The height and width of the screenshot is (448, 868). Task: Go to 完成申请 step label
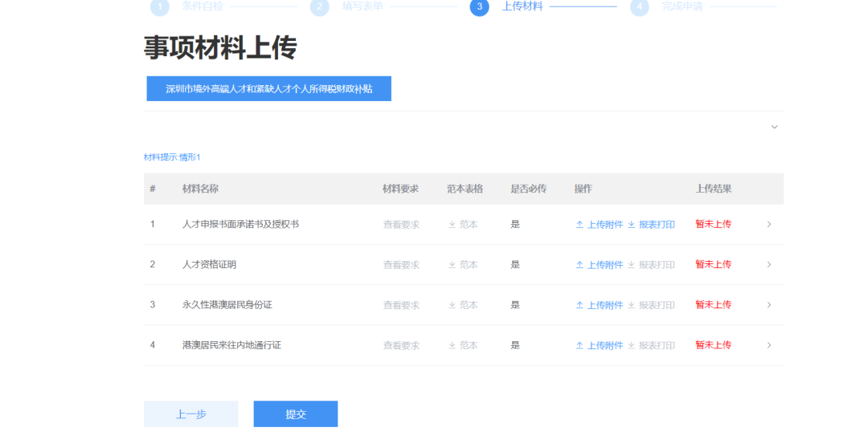(682, 6)
